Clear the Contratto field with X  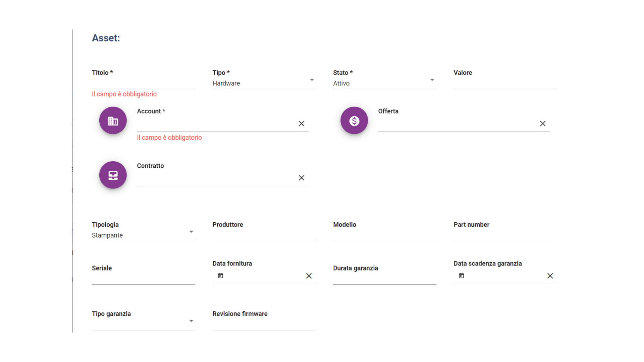[x=302, y=178]
